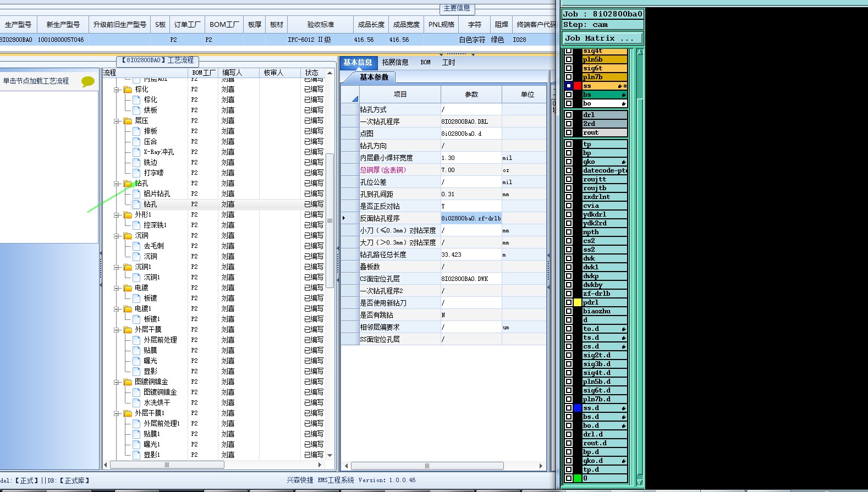This screenshot has width=868, height=492.
Task: Click the 铝片钻孔 document icon
Action: click(136, 194)
